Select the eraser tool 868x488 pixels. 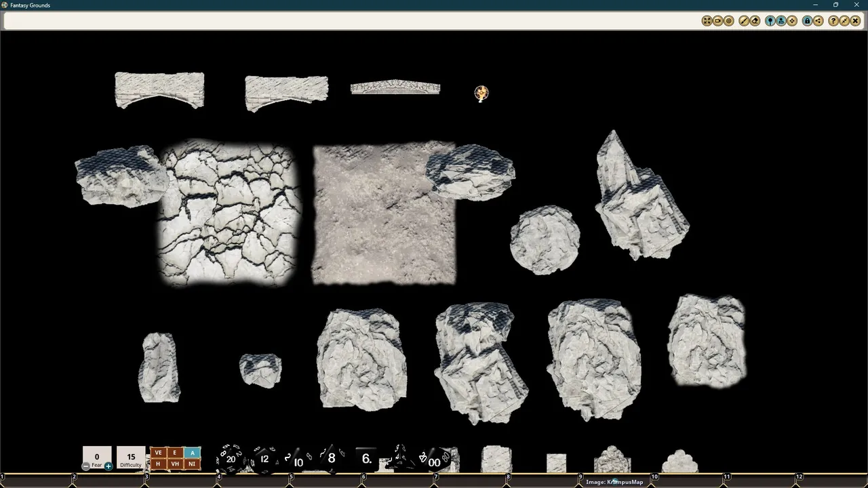(x=755, y=21)
